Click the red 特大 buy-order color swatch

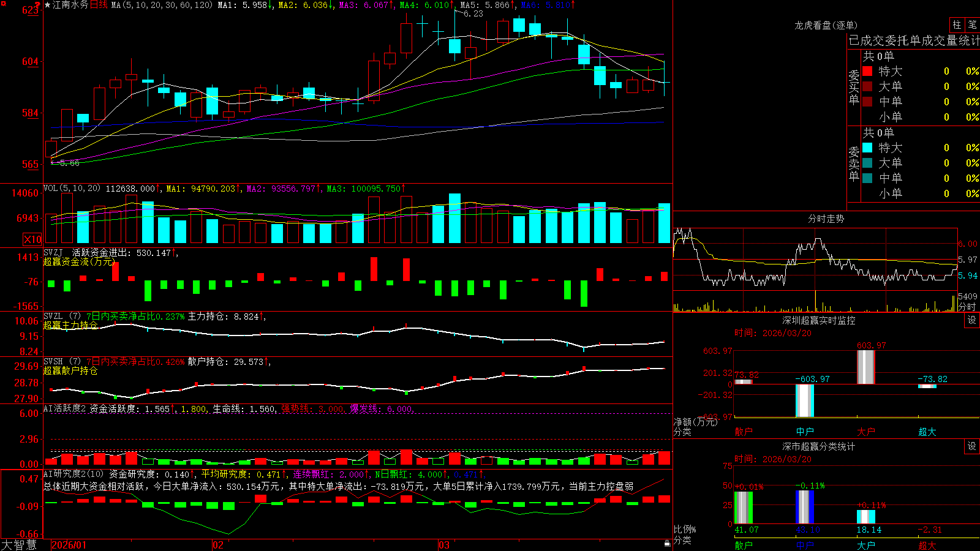[x=867, y=71]
